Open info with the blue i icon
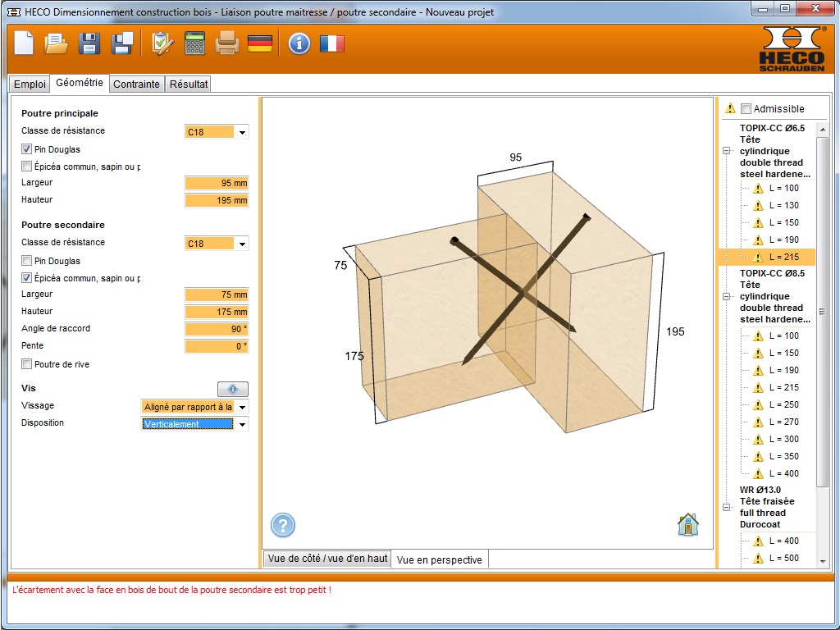 [299, 43]
